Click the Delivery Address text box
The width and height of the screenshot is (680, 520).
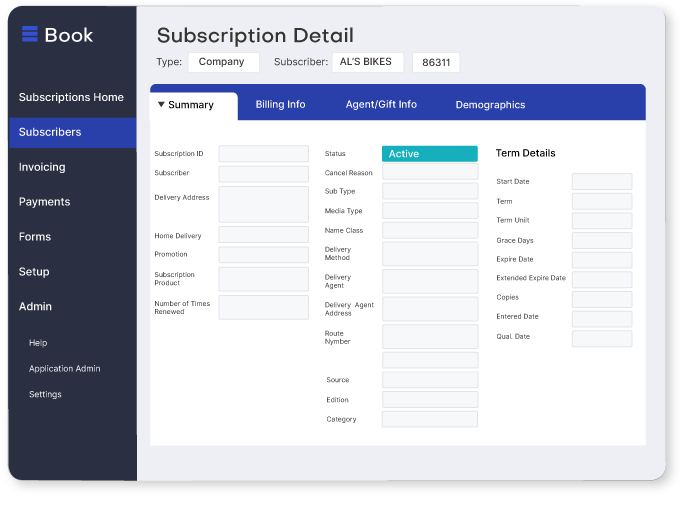(263, 204)
